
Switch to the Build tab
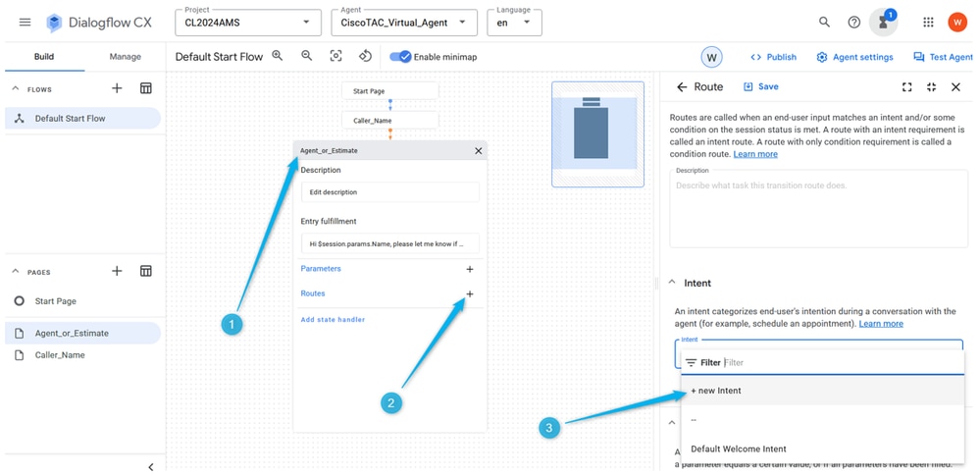pyautogui.click(x=44, y=56)
